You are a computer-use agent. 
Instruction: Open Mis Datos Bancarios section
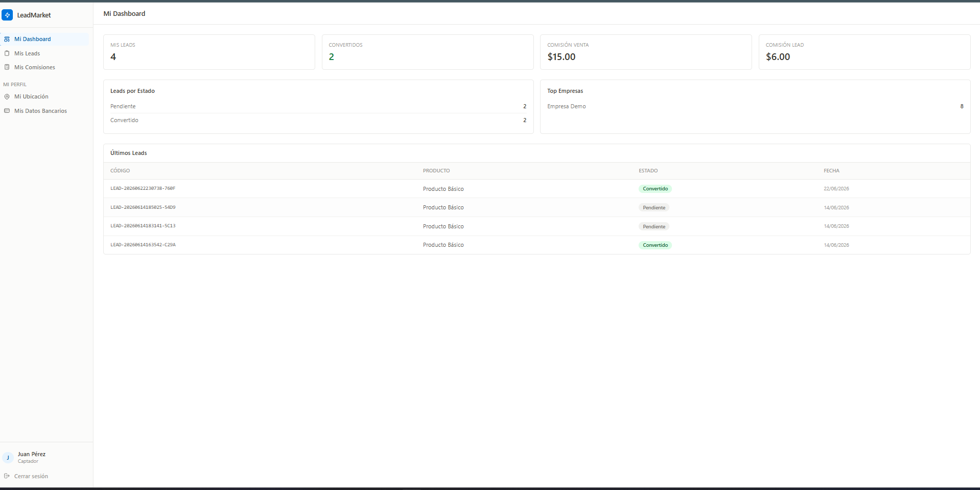click(x=45, y=111)
